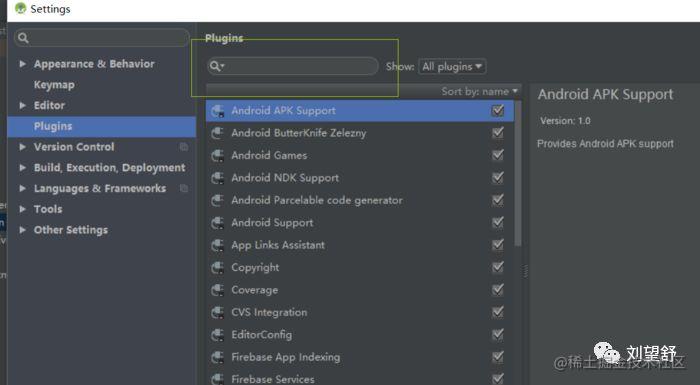Click the plugin search magnifier icon
This screenshot has width=700, height=385.
click(216, 67)
